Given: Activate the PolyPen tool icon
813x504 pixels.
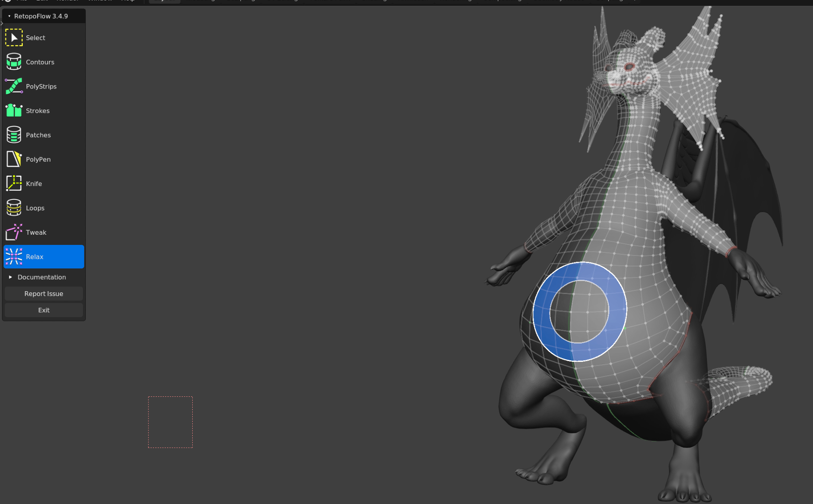Looking at the screenshot, I should tap(14, 159).
